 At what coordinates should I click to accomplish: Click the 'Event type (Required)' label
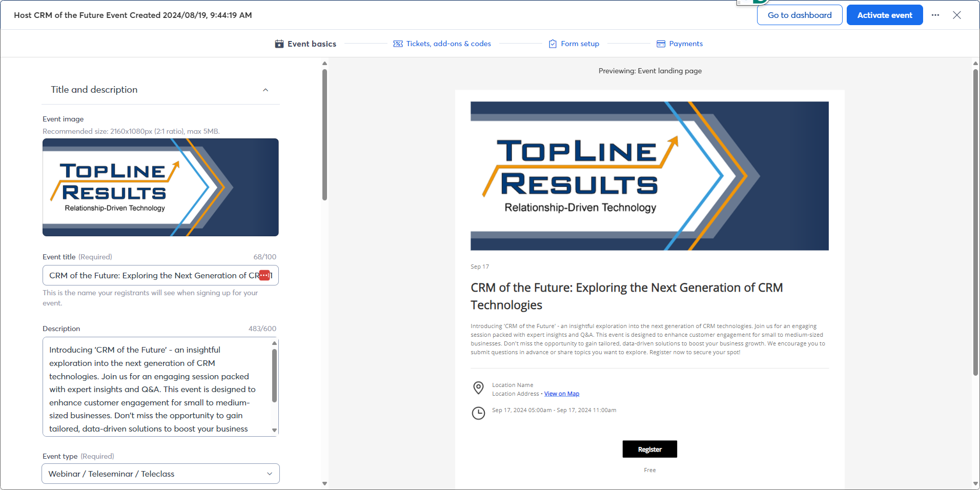(x=78, y=457)
